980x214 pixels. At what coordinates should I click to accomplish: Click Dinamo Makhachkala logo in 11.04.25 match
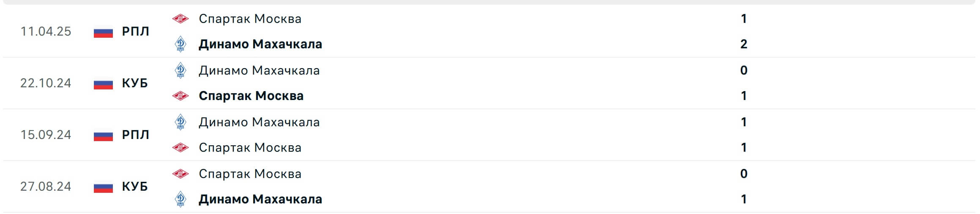click(181, 44)
